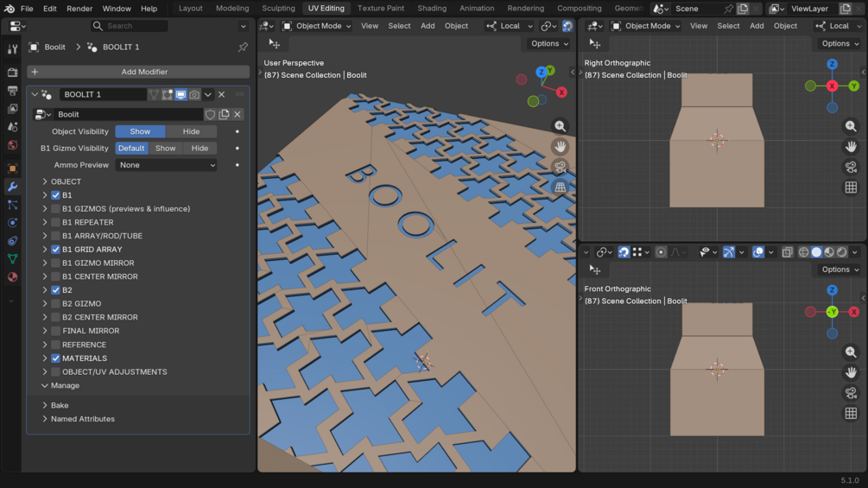This screenshot has height=488, width=868.
Task: Enable B1 GIZMOS previews & influence checkbox
Action: point(55,209)
